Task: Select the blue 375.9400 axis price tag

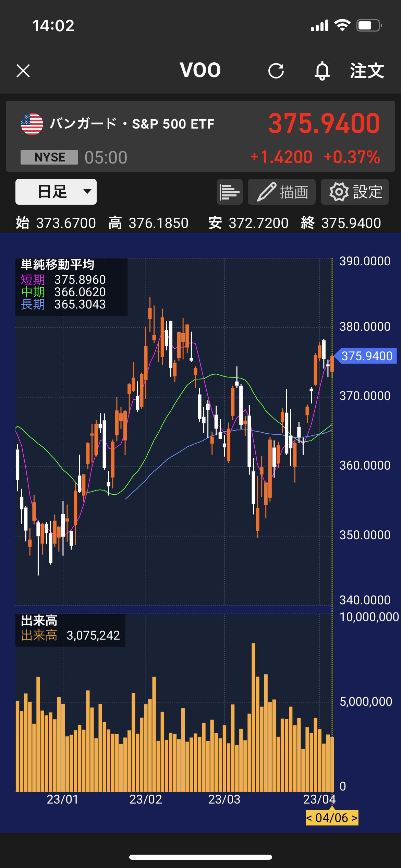Action: coord(366,356)
